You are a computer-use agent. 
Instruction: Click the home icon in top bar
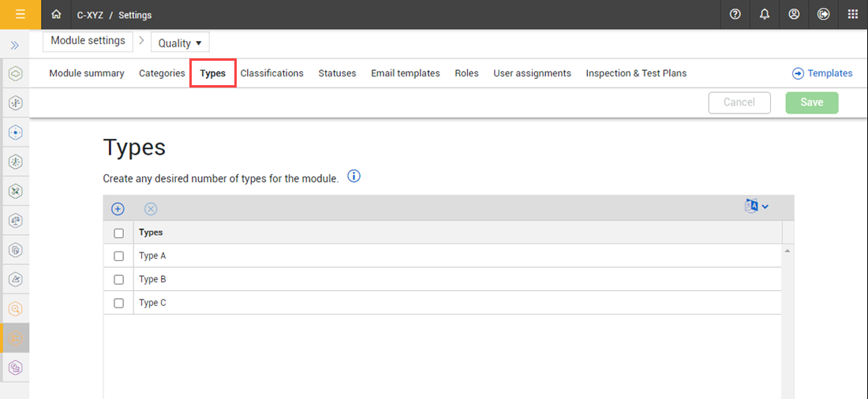pyautogui.click(x=56, y=14)
